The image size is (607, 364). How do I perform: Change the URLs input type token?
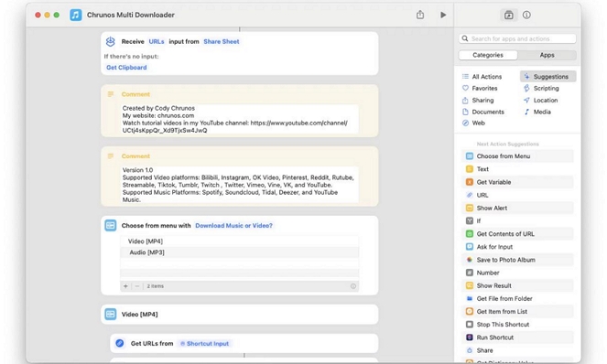[x=157, y=41]
